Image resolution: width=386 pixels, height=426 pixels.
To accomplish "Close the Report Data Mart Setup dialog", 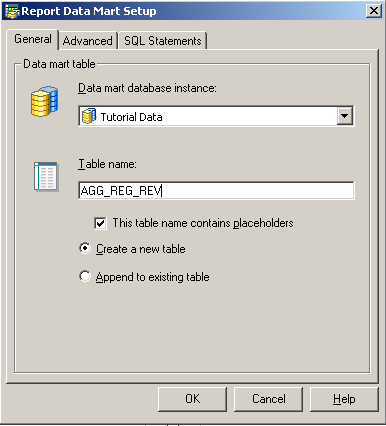I will [x=374, y=11].
